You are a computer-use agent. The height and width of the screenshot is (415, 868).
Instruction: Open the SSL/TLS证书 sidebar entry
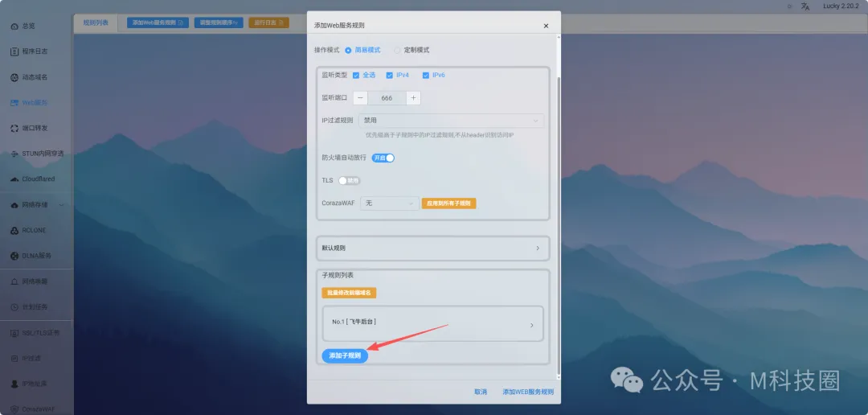tap(35, 333)
